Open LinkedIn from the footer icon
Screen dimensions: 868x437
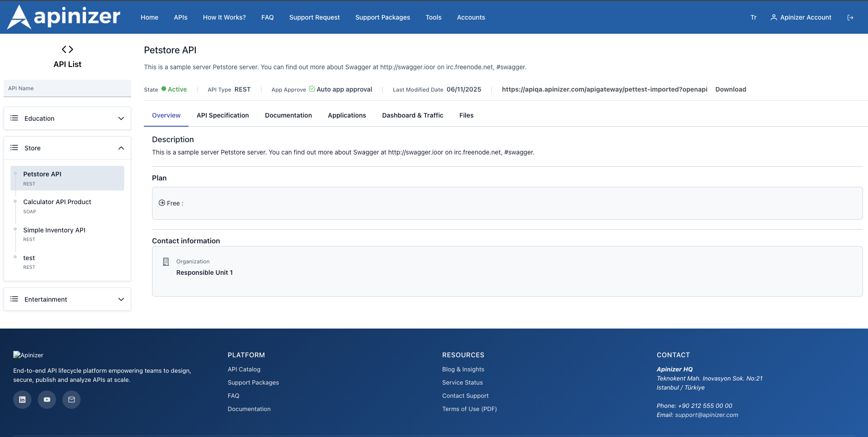point(22,399)
